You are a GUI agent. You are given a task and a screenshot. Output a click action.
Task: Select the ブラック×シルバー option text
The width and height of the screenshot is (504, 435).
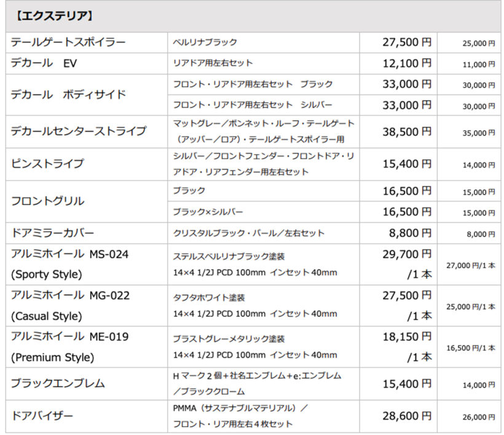208,212
